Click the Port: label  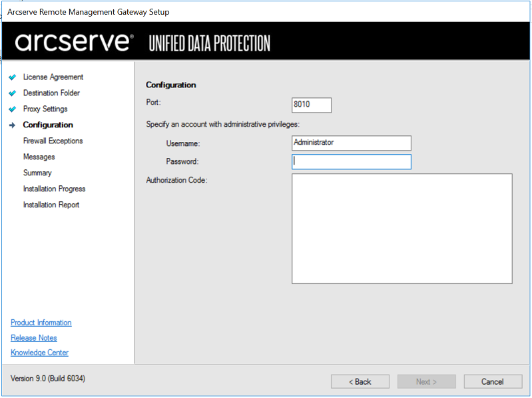(153, 102)
